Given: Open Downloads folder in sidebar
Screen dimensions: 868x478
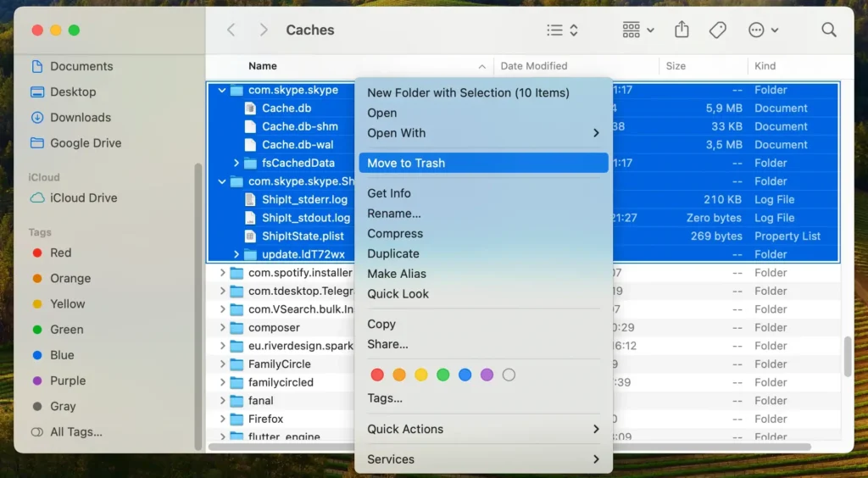Looking at the screenshot, I should [80, 118].
